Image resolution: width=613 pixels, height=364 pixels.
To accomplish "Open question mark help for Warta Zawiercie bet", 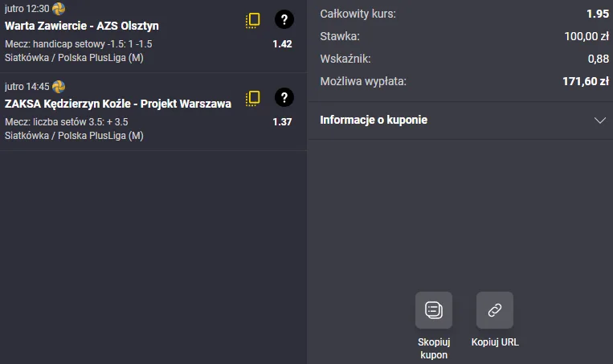I will tap(284, 20).
